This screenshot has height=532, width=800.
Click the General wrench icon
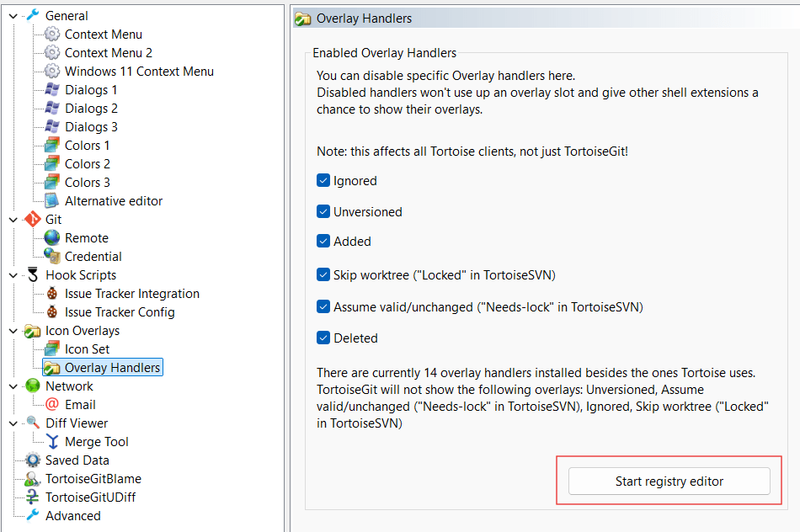[33, 16]
